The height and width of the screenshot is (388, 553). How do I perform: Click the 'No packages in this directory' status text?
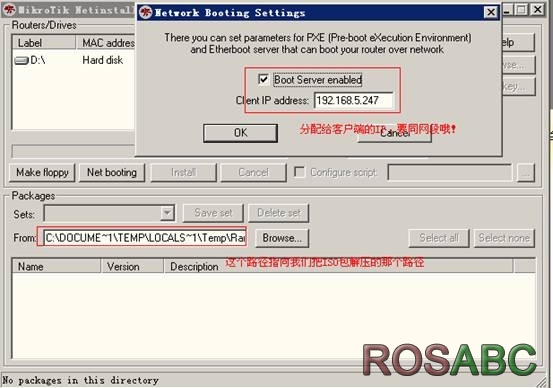pos(80,381)
